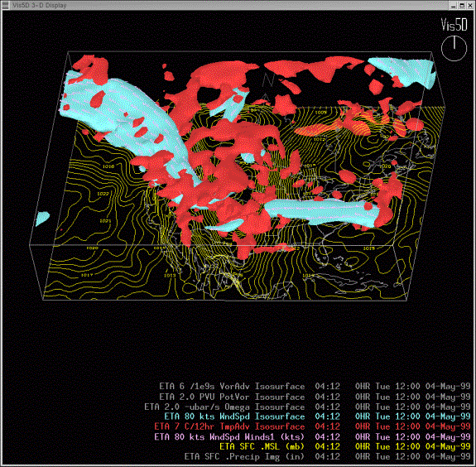Close the Vis5D 3-D Display window

coord(470,5)
